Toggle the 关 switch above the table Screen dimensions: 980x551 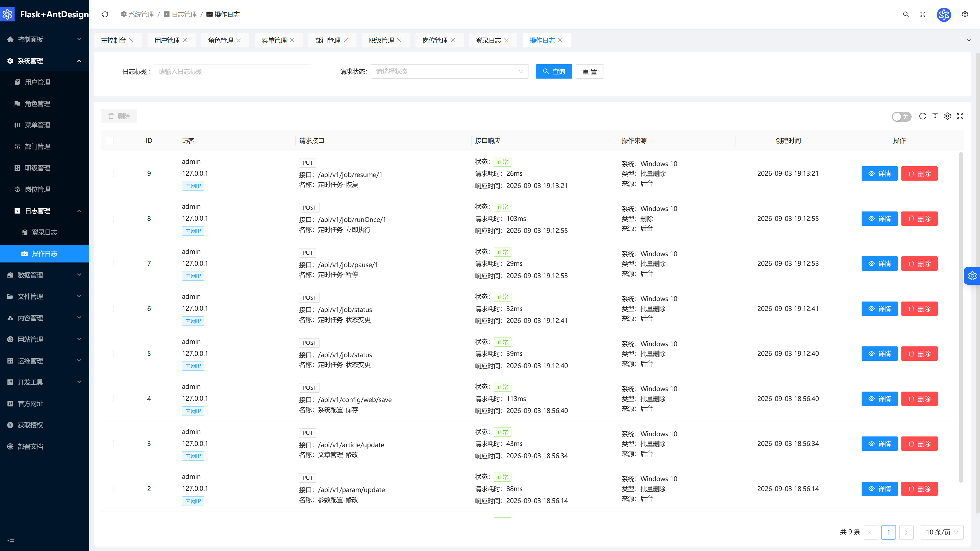(x=901, y=117)
